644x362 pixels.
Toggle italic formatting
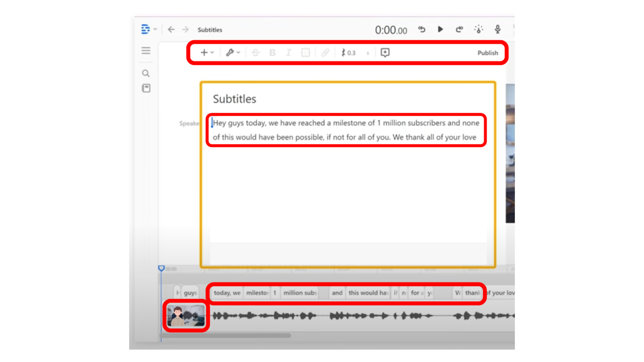click(x=288, y=52)
